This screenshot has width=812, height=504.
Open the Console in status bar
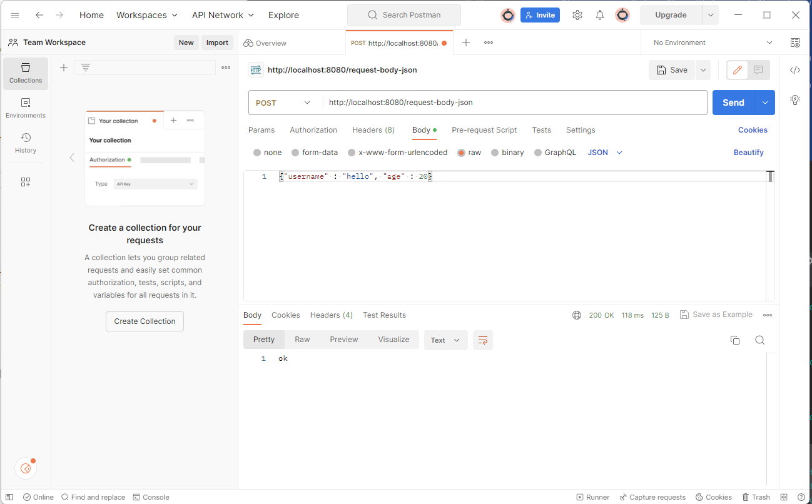151,497
